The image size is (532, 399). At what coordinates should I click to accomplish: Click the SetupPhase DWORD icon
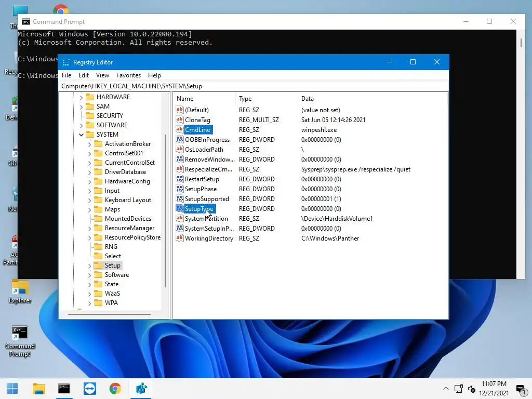[x=179, y=189]
